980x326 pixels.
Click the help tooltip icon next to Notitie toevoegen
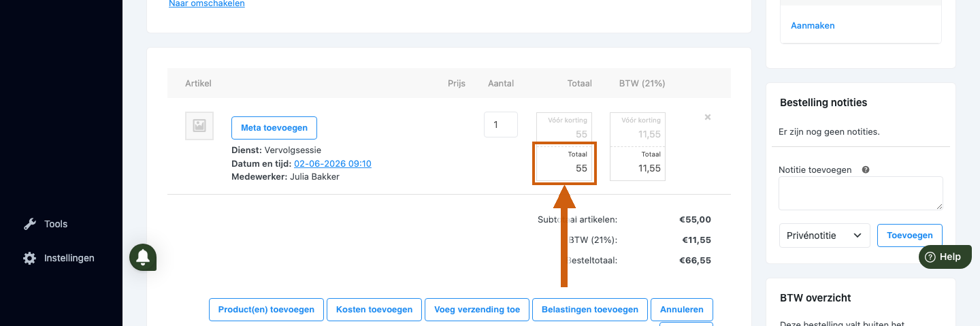866,169
